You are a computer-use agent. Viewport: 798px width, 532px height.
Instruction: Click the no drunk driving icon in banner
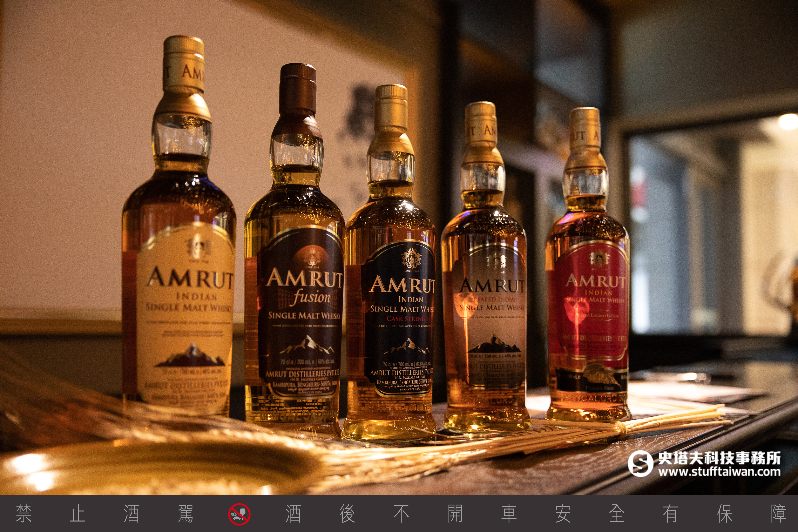239,514
